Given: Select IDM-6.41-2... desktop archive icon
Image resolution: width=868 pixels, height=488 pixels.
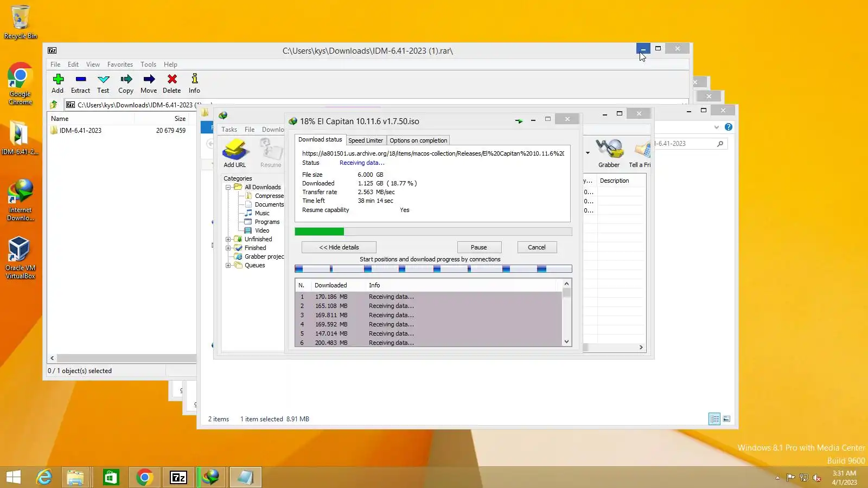Looking at the screenshot, I should tap(20, 138).
